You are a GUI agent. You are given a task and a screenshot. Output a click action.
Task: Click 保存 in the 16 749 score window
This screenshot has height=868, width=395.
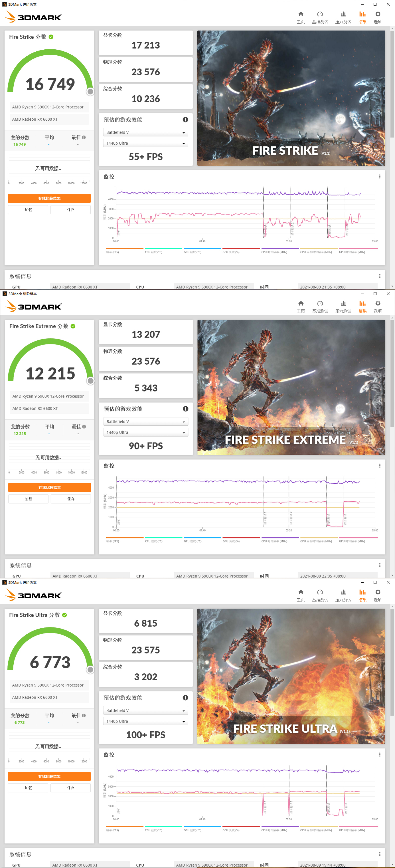[x=71, y=210]
